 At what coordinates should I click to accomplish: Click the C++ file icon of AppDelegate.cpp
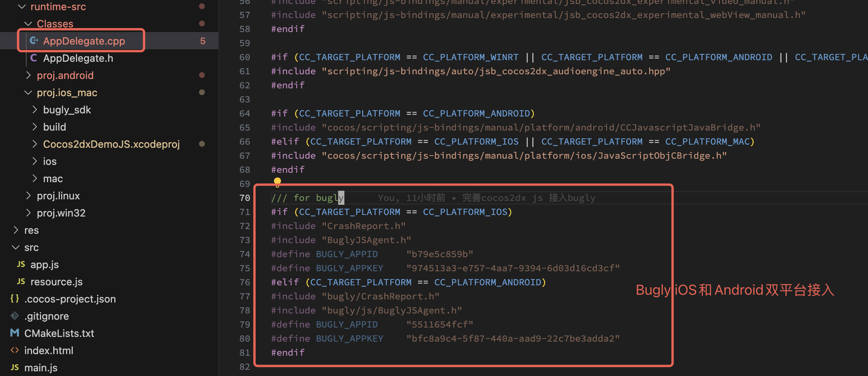tap(34, 41)
